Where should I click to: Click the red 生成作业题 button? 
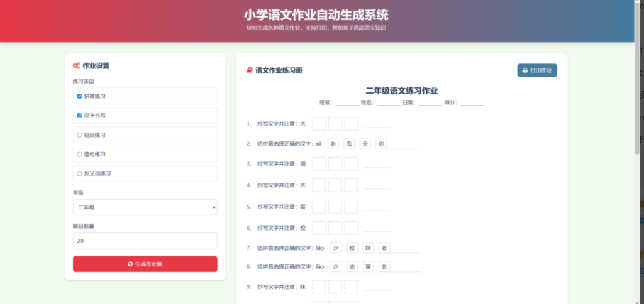point(145,264)
